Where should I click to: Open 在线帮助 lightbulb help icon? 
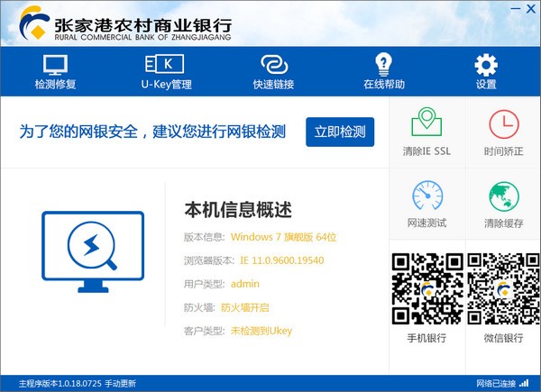[x=384, y=72]
